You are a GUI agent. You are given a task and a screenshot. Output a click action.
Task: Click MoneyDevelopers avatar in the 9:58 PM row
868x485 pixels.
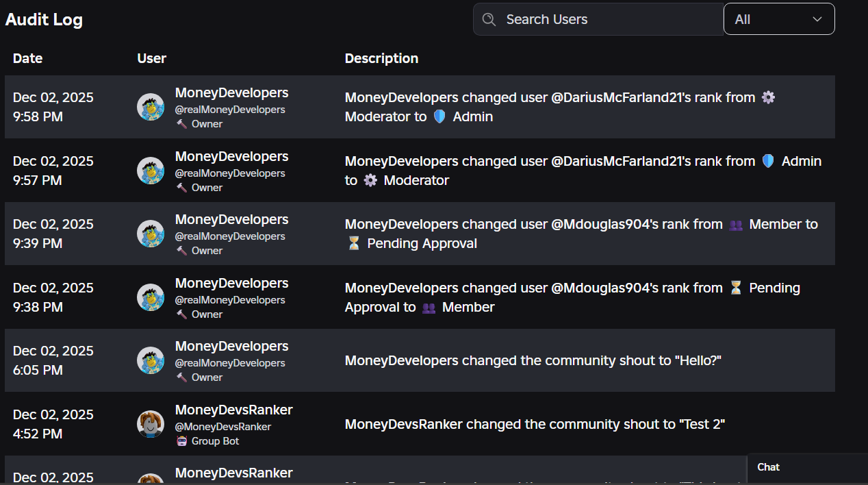click(x=151, y=107)
